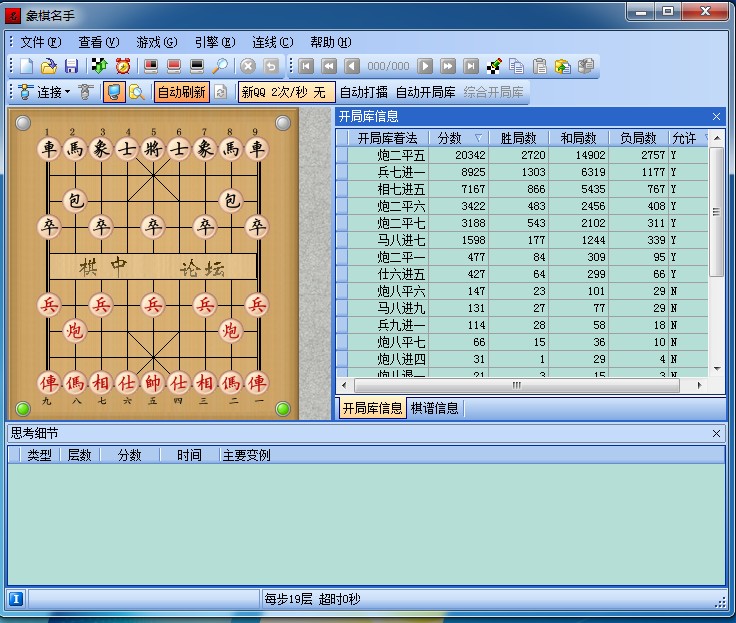Toggle 自动刷新 button
736x623 pixels.
coord(182,92)
